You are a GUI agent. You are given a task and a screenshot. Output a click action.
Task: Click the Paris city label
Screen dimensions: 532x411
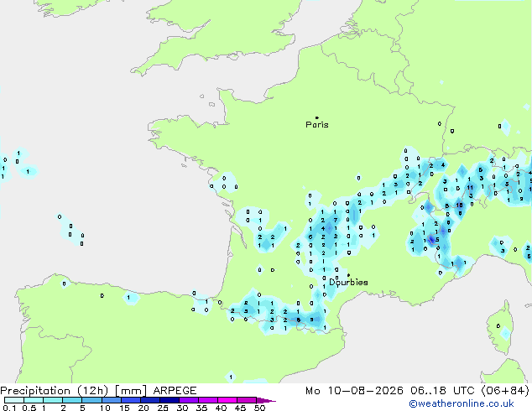point(317,125)
